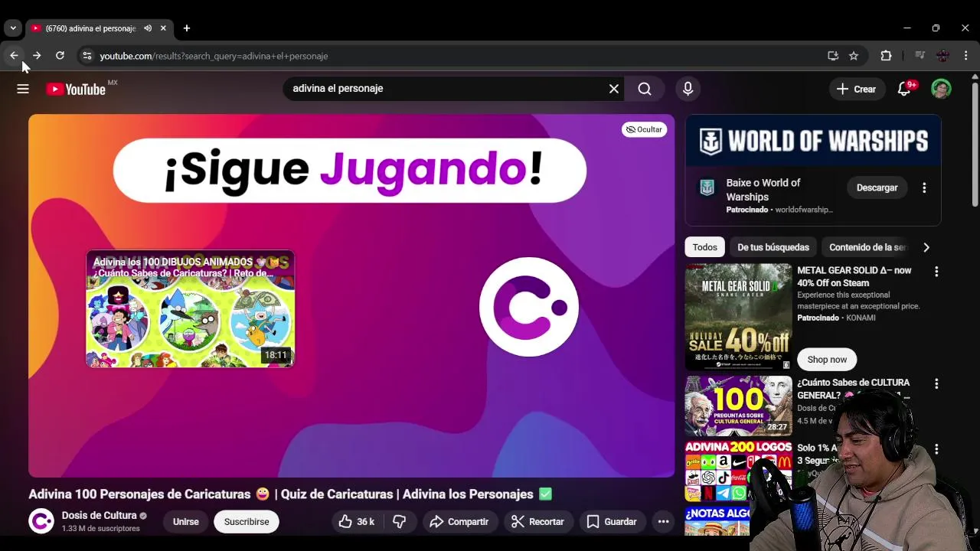Clear the search query X
Viewport: 980px width, 551px height.
[614, 89]
